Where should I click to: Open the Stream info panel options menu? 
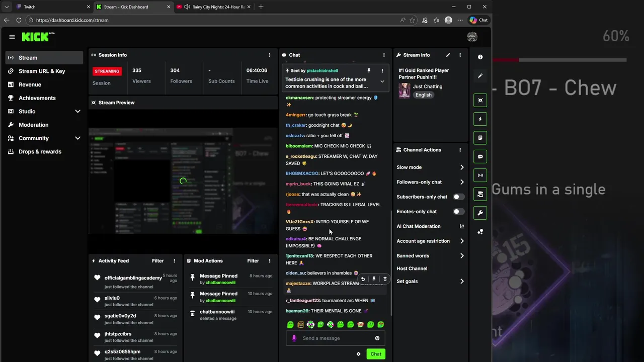460,55
